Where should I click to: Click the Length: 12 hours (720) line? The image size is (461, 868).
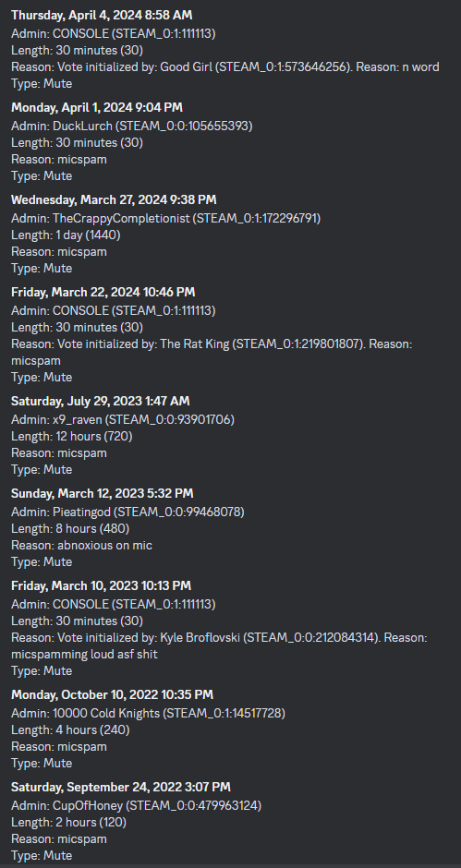point(71,436)
